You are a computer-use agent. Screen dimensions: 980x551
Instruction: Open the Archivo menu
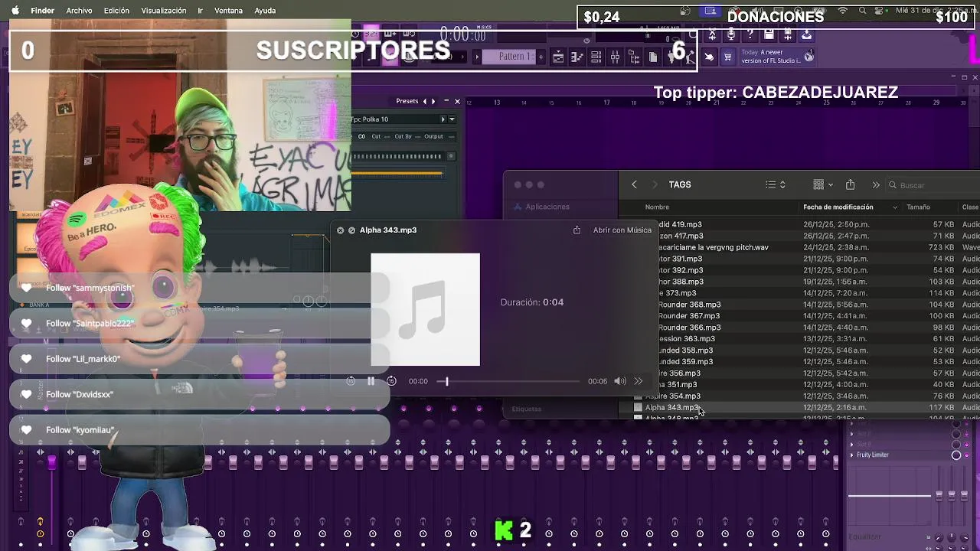point(79,11)
